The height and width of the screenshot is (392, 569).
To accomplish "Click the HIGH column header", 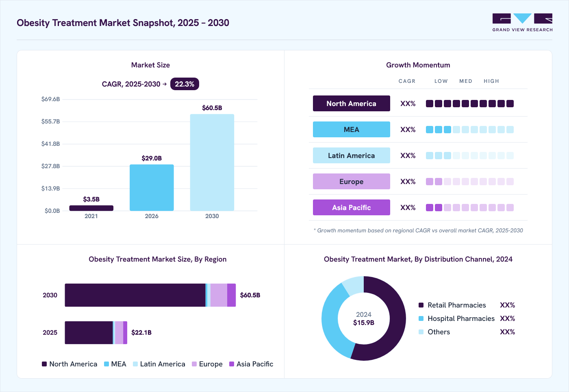I will (491, 81).
